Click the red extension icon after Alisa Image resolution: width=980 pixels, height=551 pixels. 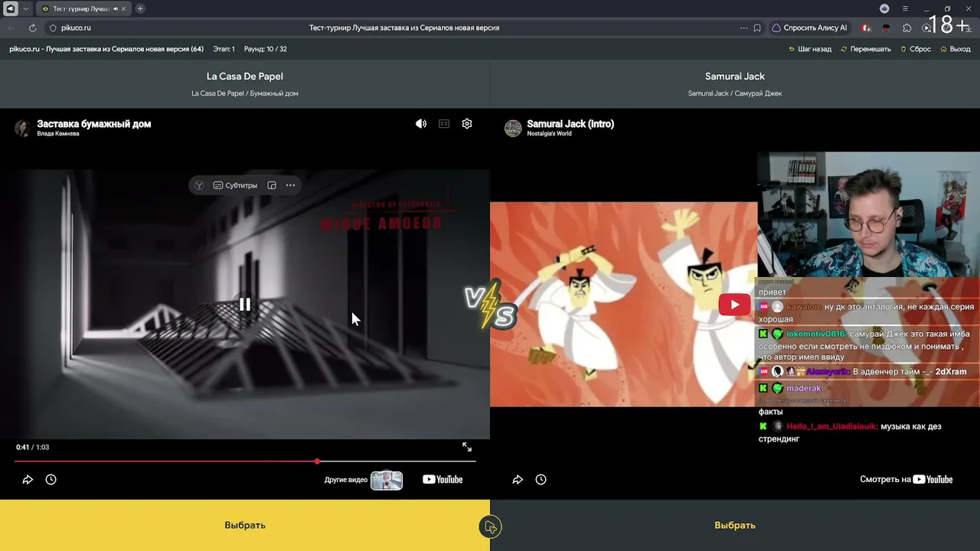click(x=866, y=28)
